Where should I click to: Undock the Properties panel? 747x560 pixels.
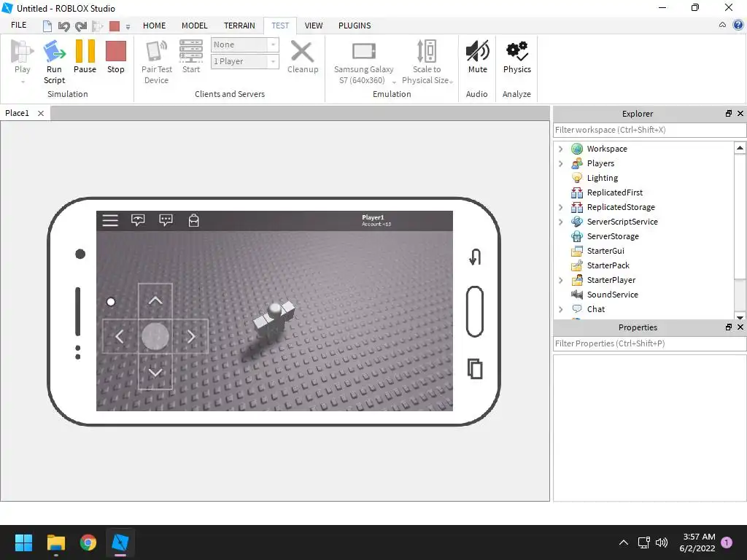[x=729, y=327]
